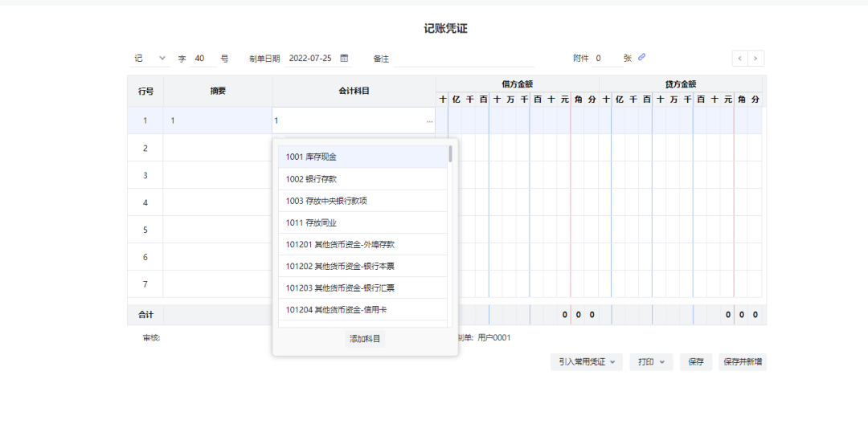This screenshot has width=868, height=424.
Task: Click the ellipsis in account subject field
Action: tap(429, 121)
